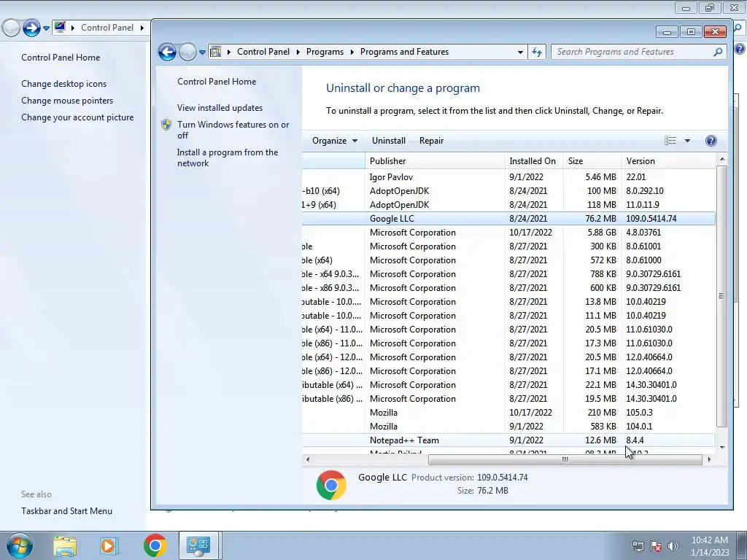The image size is (747, 560).
Task: Select the Mozilla 105.0.3 row
Action: click(508, 413)
